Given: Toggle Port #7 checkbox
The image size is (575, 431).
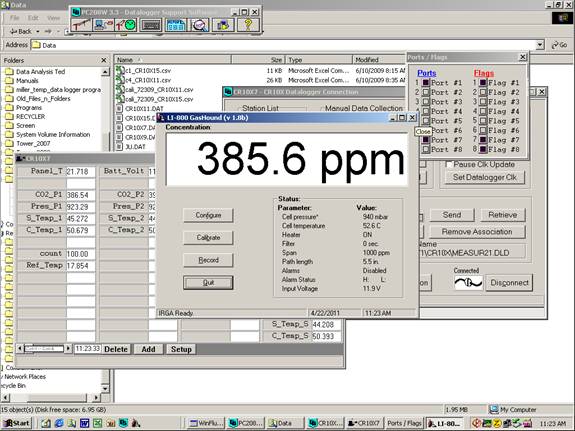Looking at the screenshot, I should tap(426, 140).
